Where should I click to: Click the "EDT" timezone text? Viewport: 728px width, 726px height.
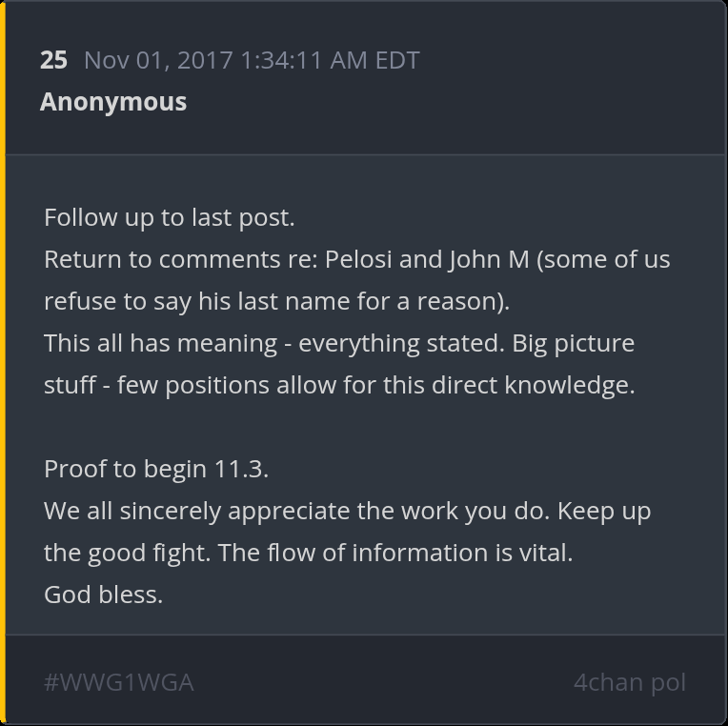(396, 60)
